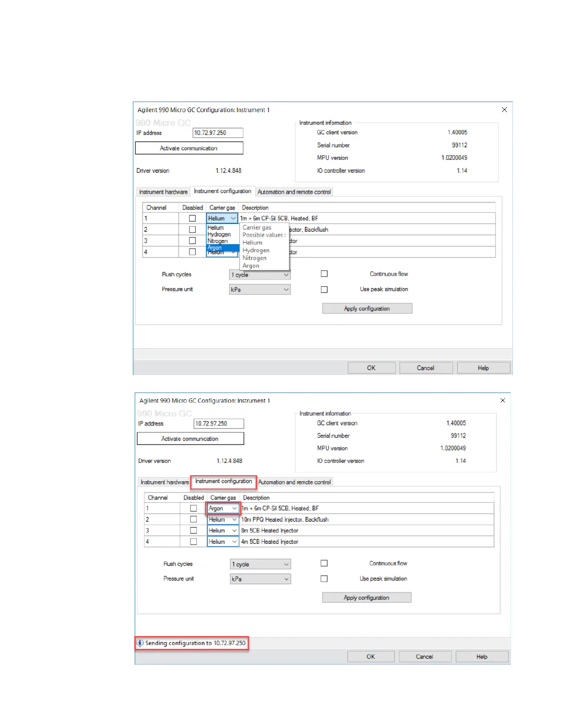Tick Disabled checkbox for channel 2, lower dialog

(x=194, y=519)
